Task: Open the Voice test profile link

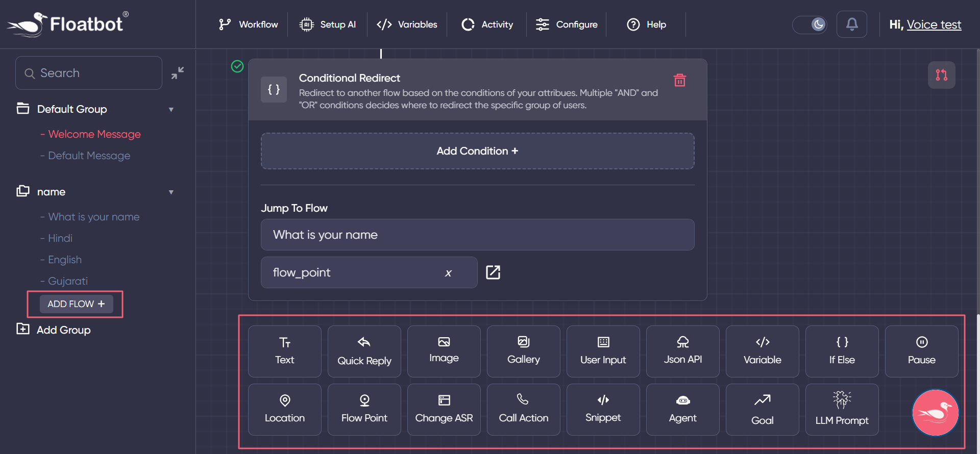Action: click(934, 24)
